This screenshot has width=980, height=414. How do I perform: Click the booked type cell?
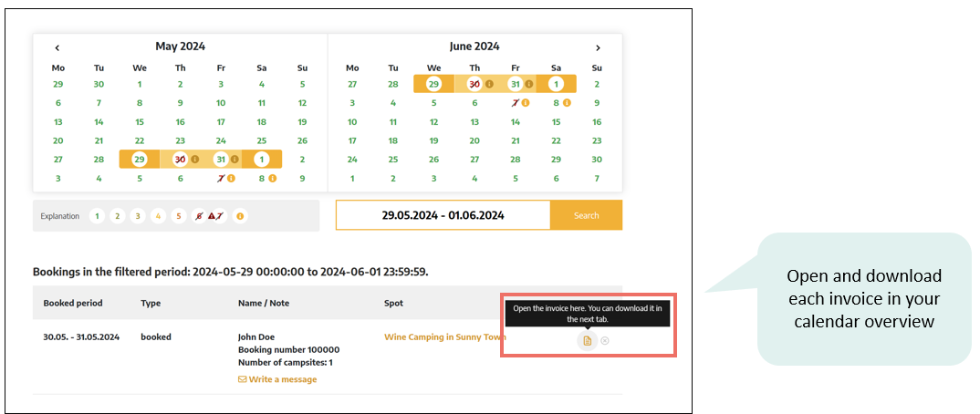[x=156, y=336]
